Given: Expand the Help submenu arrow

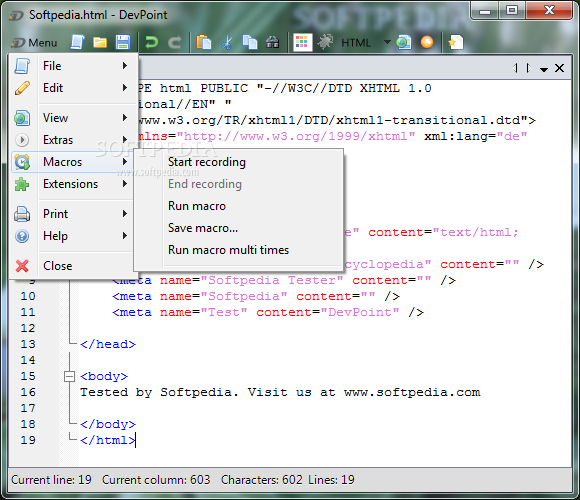Looking at the screenshot, I should pos(125,236).
